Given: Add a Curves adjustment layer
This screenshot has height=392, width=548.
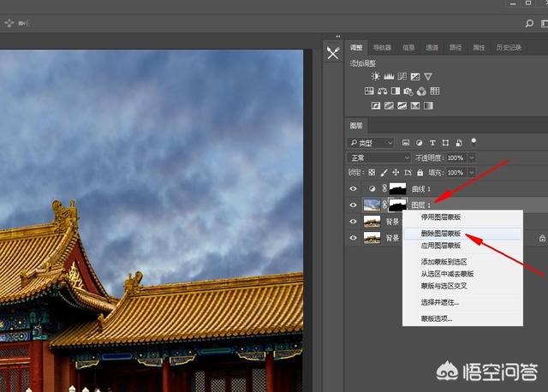Looking at the screenshot, I should tap(402, 76).
